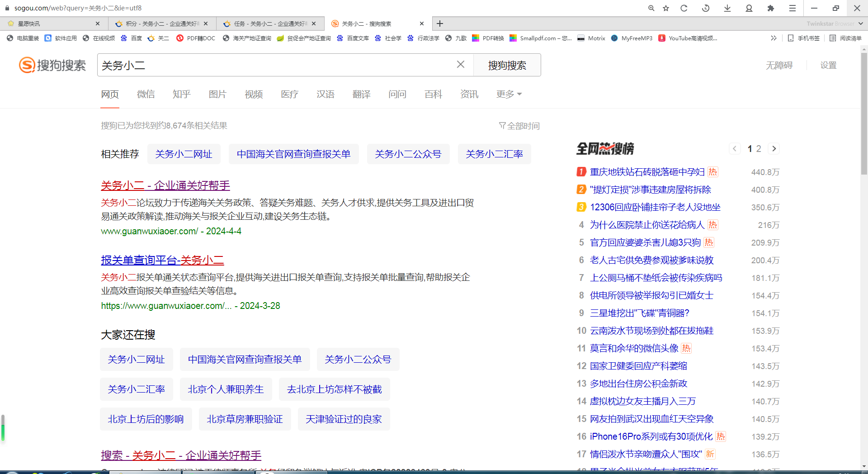
Task: Open the 九歌 bookmark
Action: click(x=456, y=38)
